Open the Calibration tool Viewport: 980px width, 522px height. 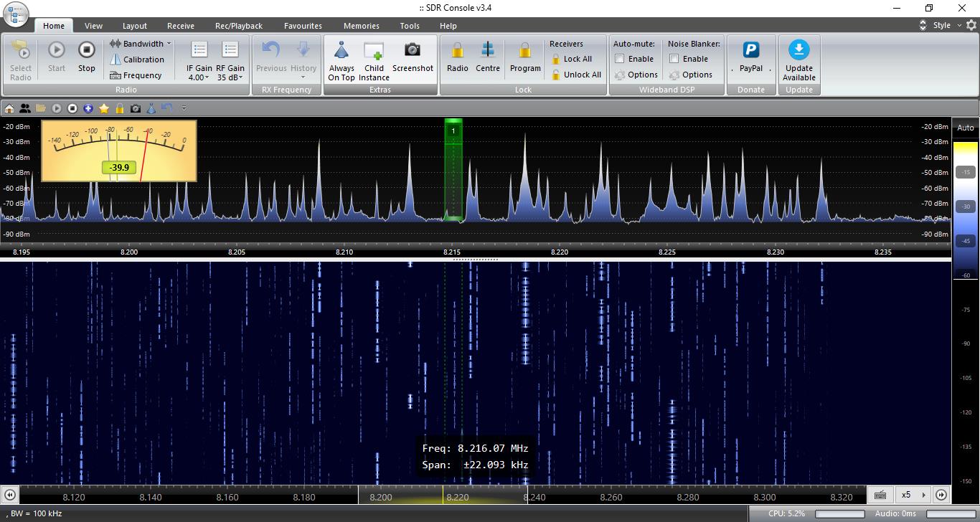click(137, 60)
